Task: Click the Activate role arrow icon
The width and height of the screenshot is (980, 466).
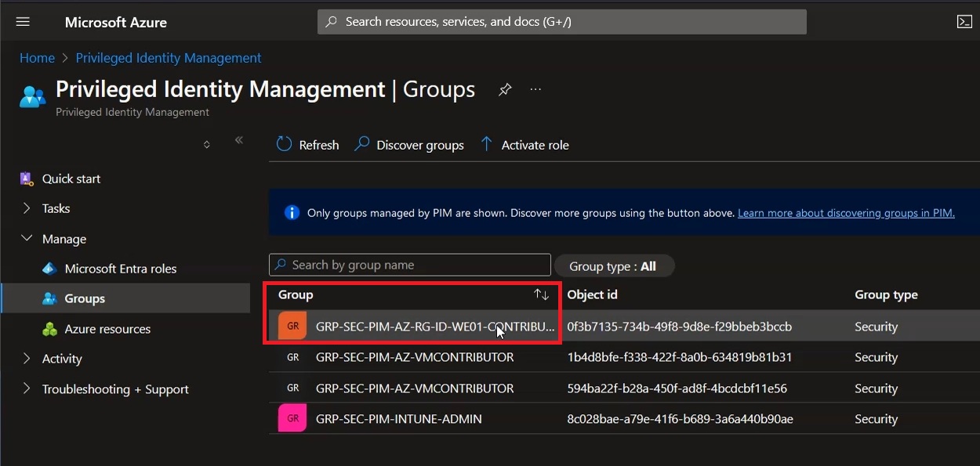Action: (x=486, y=144)
